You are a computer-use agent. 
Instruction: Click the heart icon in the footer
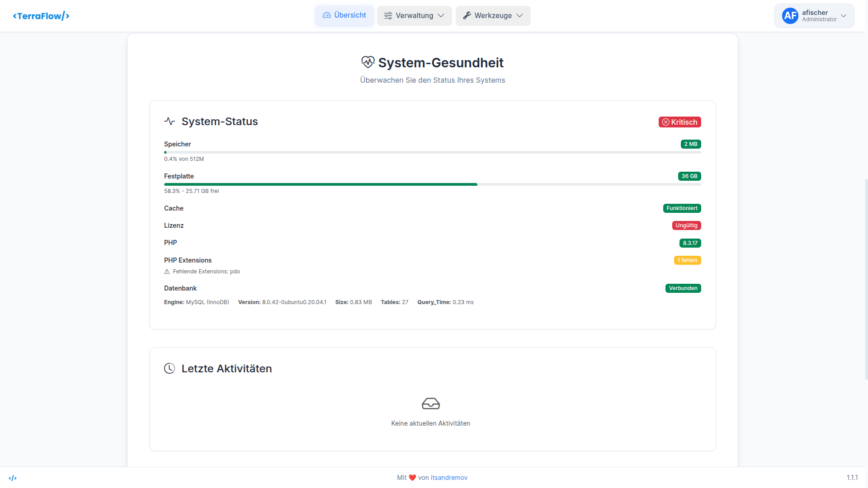(412, 477)
